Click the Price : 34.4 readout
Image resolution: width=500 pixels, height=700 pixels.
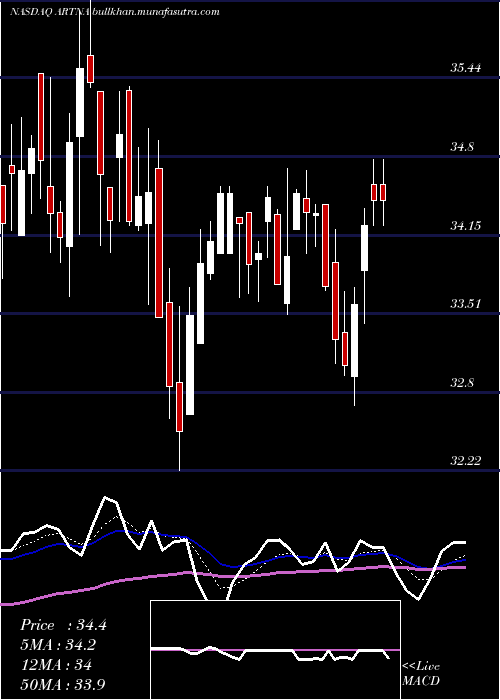point(63,625)
